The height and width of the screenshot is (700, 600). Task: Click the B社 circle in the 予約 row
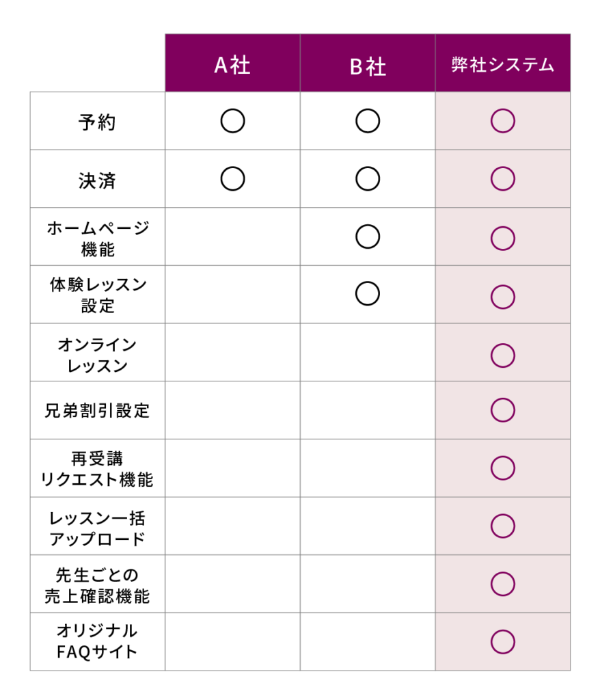[368, 122]
